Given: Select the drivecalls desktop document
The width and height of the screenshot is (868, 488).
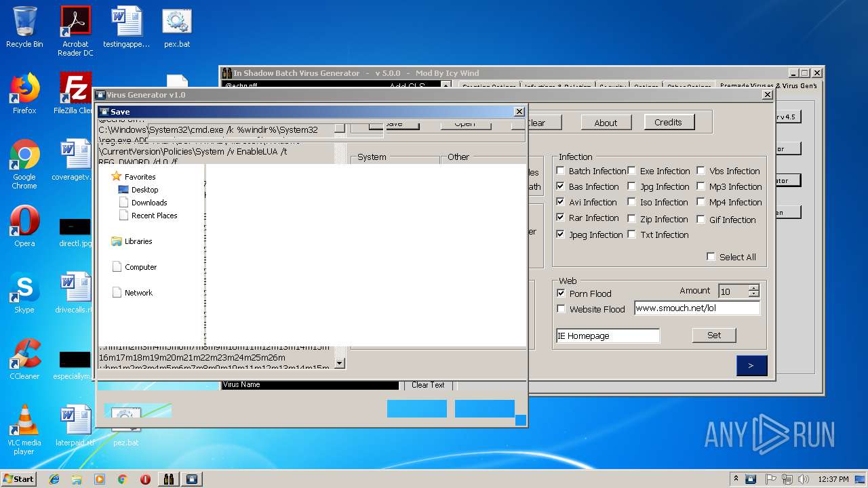Looking at the screenshot, I should click(75, 293).
